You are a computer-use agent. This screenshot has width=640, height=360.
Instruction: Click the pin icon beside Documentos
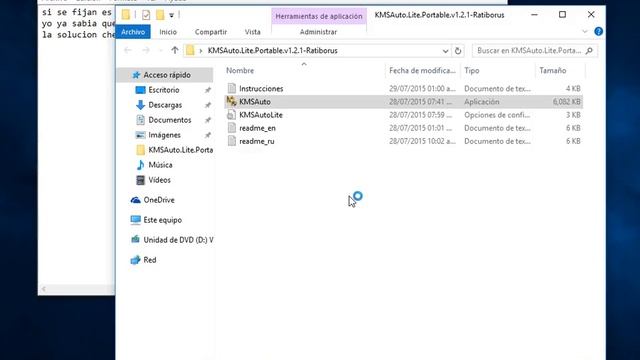coord(208,120)
